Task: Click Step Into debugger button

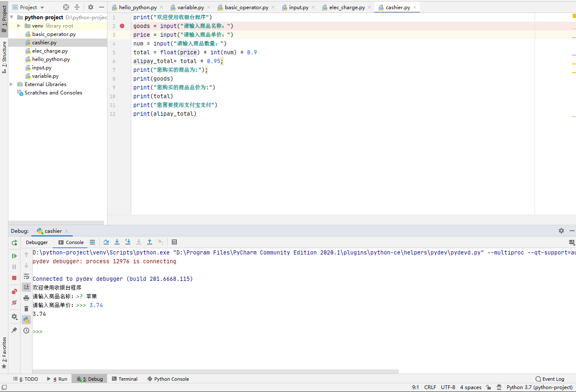Action: coord(117,242)
